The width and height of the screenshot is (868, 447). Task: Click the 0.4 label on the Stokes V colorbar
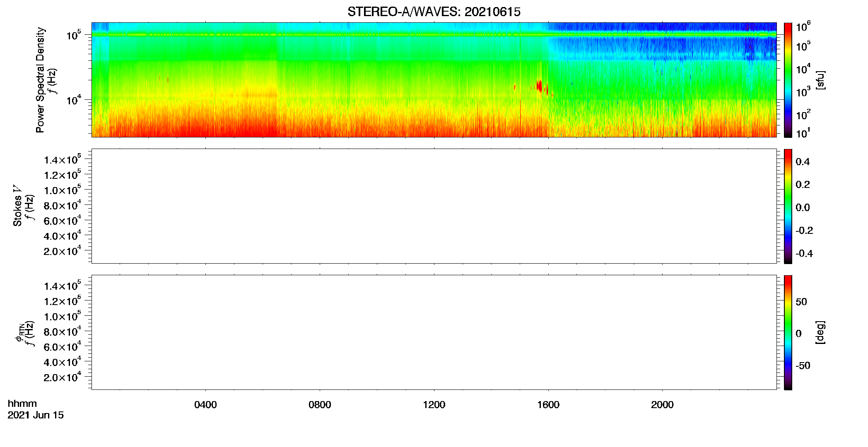click(803, 162)
